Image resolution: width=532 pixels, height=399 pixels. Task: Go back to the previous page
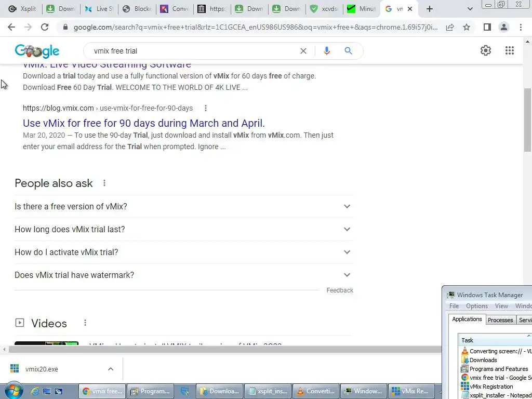tap(11, 27)
